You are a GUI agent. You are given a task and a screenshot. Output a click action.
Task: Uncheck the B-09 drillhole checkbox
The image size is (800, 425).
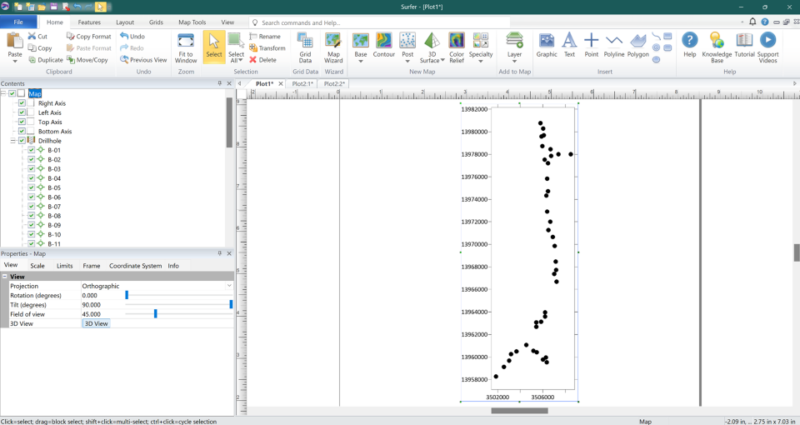pos(32,225)
